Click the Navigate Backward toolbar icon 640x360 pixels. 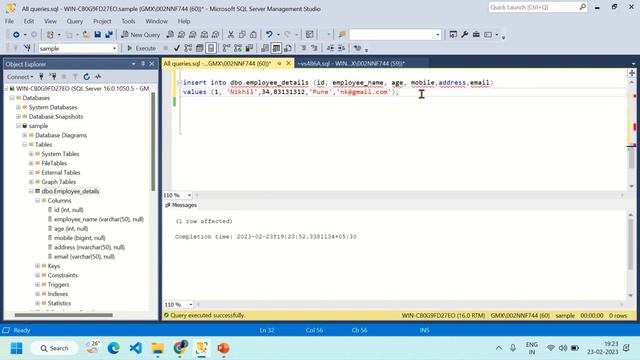[x=16, y=35]
